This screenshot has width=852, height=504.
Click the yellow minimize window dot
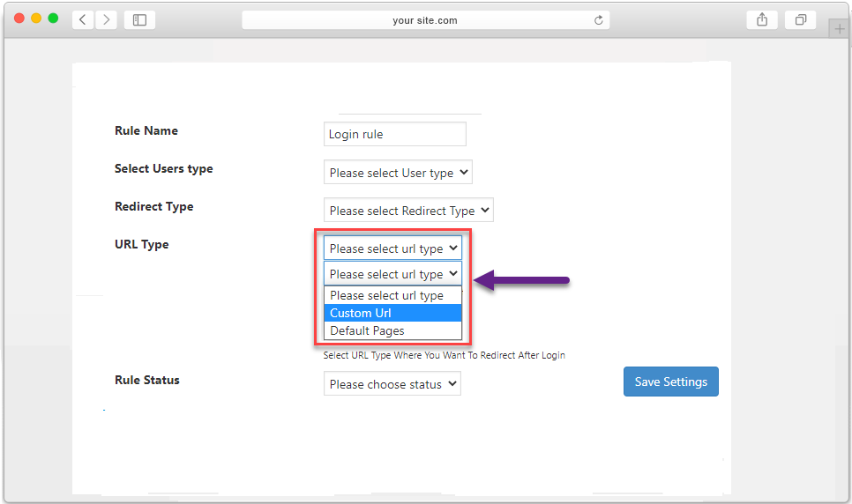click(x=36, y=18)
